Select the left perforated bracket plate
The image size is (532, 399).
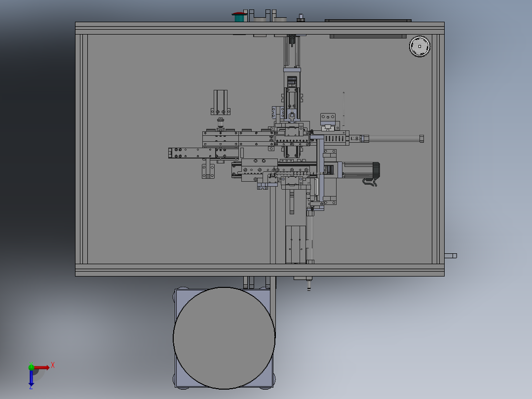192,153
